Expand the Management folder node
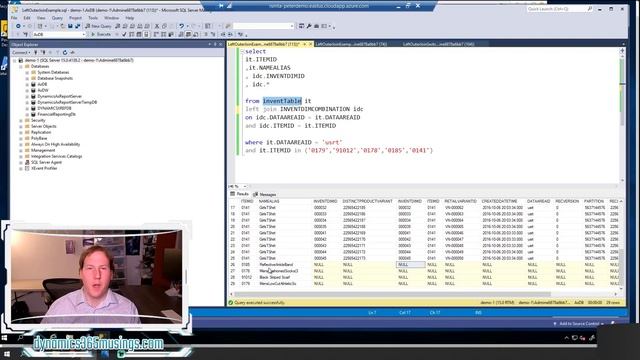The width and height of the screenshot is (640, 360). tap(21, 150)
